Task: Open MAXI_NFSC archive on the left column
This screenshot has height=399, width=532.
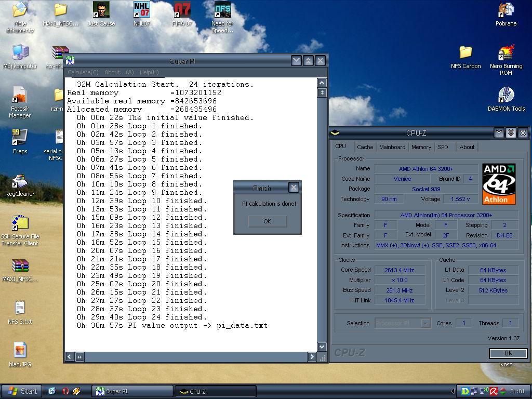Action: [x=20, y=271]
